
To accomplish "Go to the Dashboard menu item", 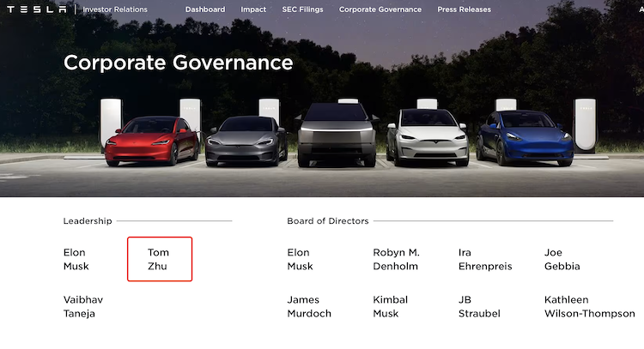I will [205, 9].
